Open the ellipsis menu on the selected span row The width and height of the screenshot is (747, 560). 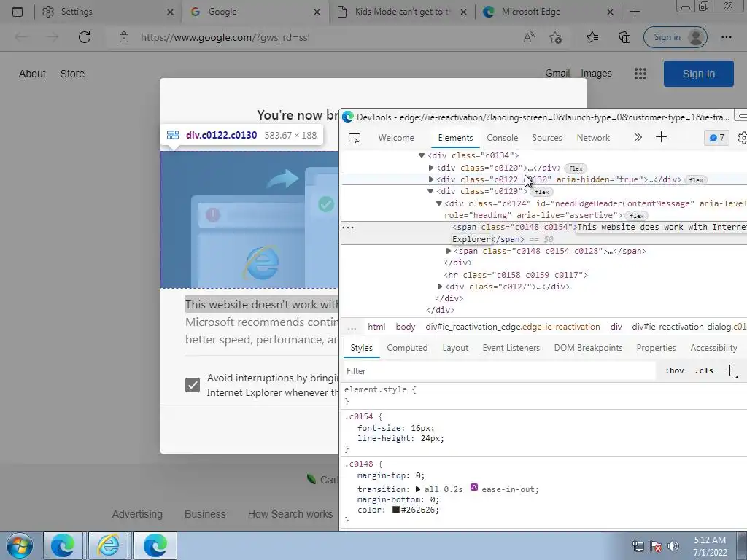(x=348, y=227)
